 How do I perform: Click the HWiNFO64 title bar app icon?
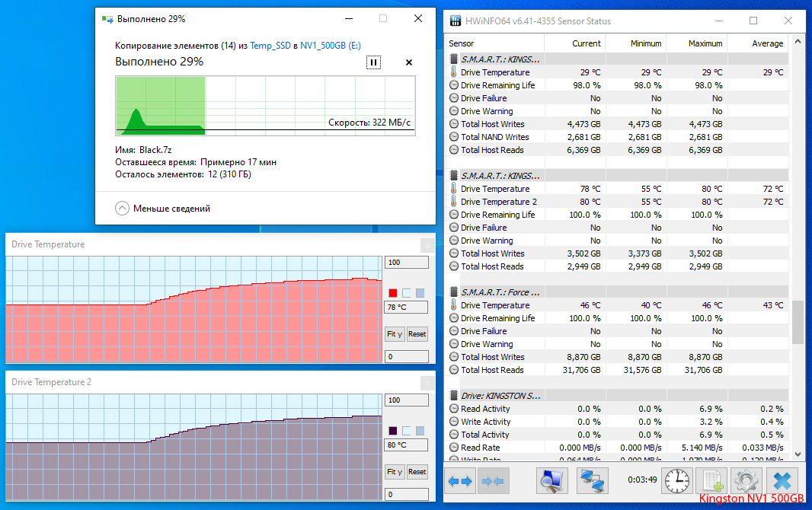tap(456, 21)
